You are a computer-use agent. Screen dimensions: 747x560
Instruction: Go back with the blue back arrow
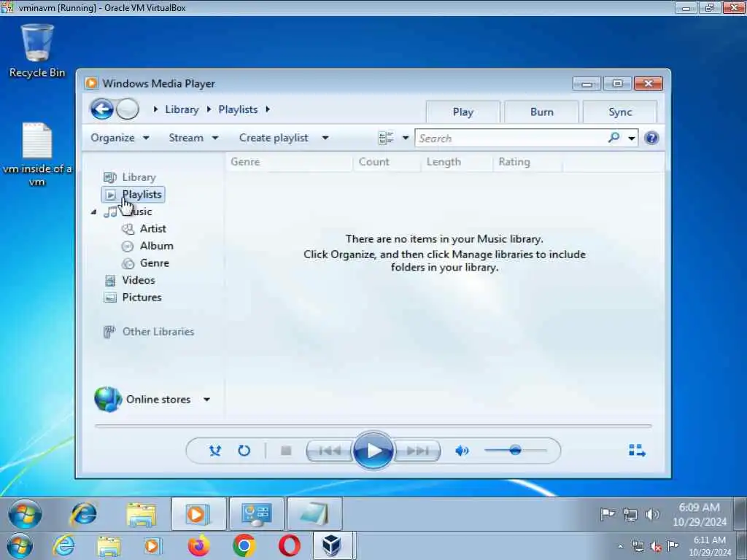point(102,109)
